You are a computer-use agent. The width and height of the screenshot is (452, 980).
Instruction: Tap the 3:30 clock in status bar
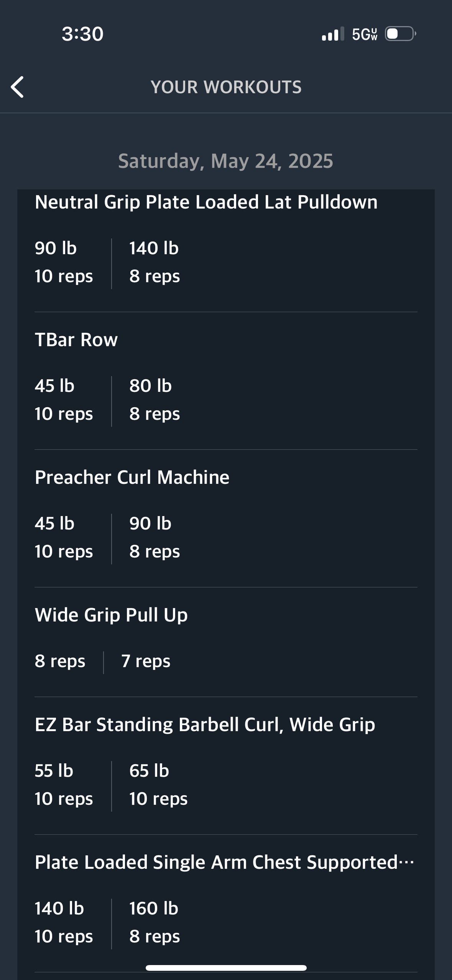tap(82, 34)
